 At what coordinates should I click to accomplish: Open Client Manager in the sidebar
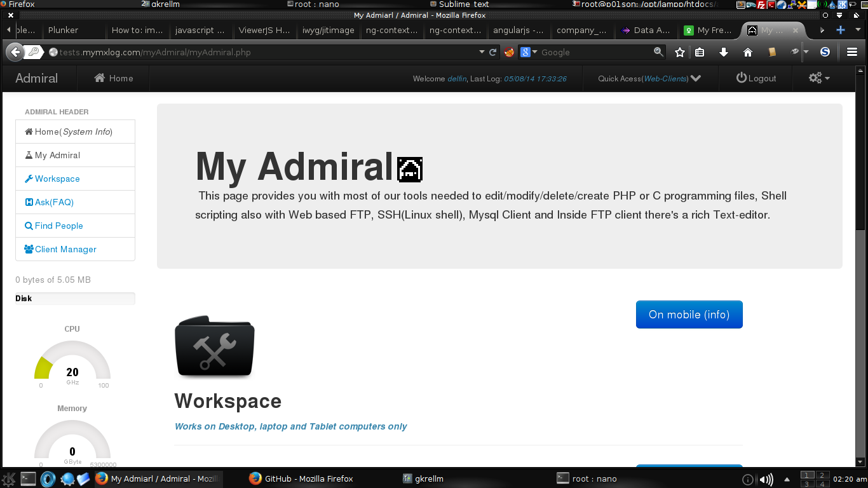pos(65,249)
